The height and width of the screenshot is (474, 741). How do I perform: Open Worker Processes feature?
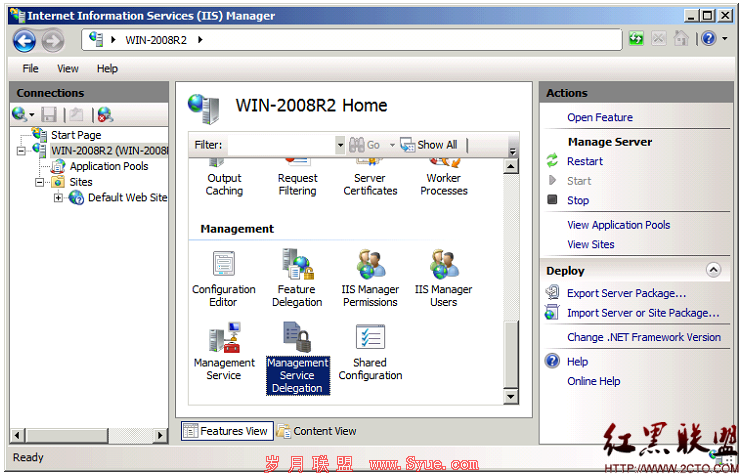(444, 179)
